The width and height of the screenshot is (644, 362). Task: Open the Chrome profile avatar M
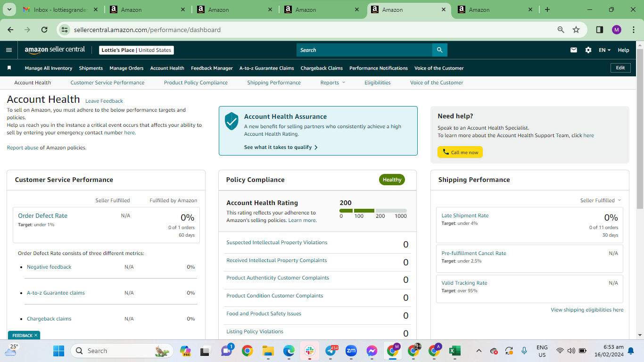(617, 30)
